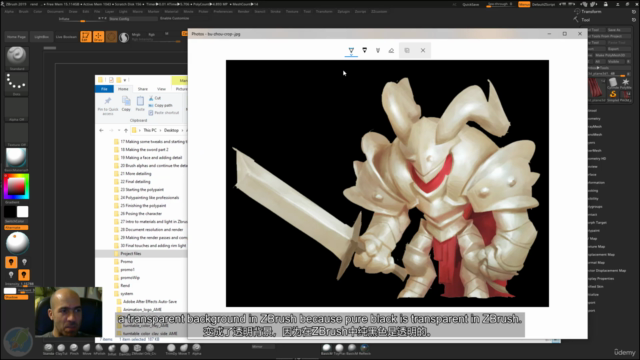The image size is (640, 360).
Task: Click the ZBrush Edit mode button
Action: [x=85, y=37]
